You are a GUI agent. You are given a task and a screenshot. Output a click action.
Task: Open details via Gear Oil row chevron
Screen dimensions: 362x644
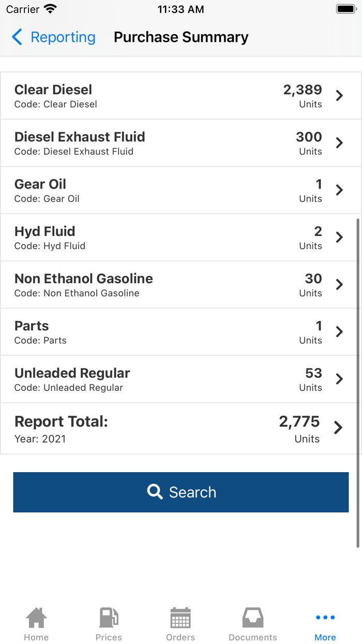[x=340, y=190]
